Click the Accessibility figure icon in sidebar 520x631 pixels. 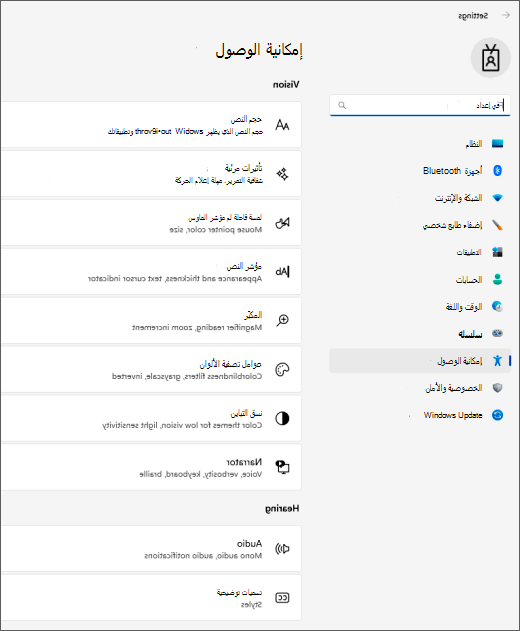click(497, 361)
